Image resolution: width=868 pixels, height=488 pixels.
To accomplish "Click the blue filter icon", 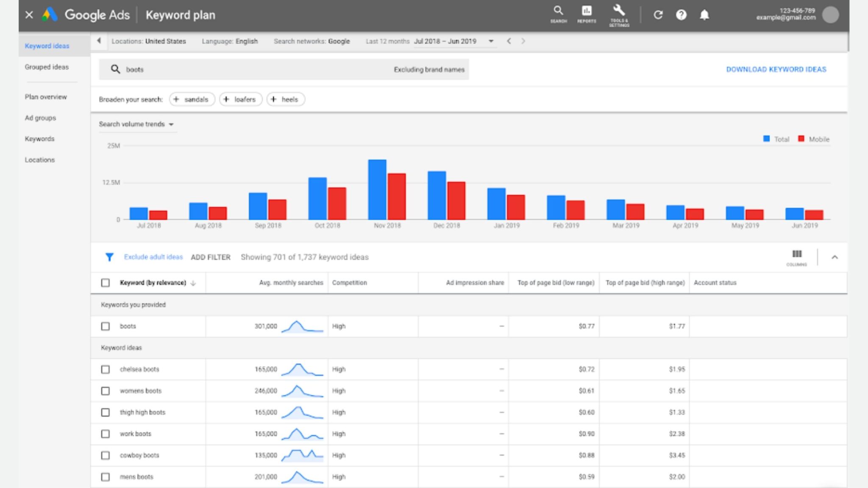I will pyautogui.click(x=110, y=257).
